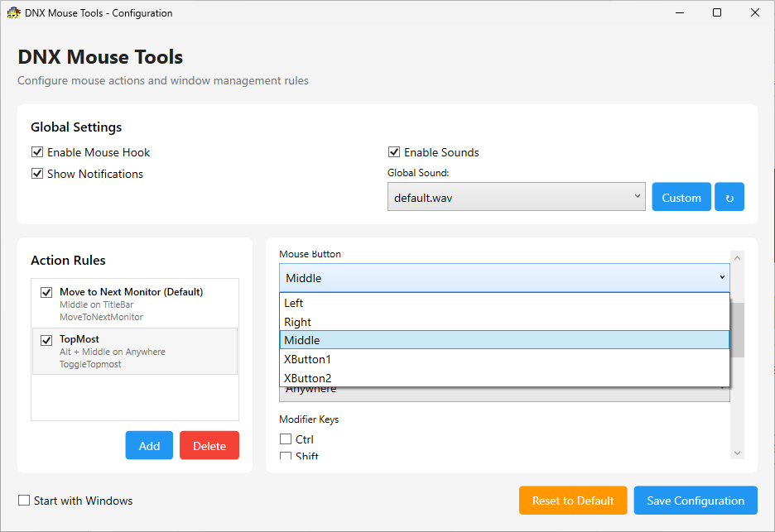Disable the Enable Mouse Hook checkbox
Screen dimensions: 775x532
(x=37, y=152)
